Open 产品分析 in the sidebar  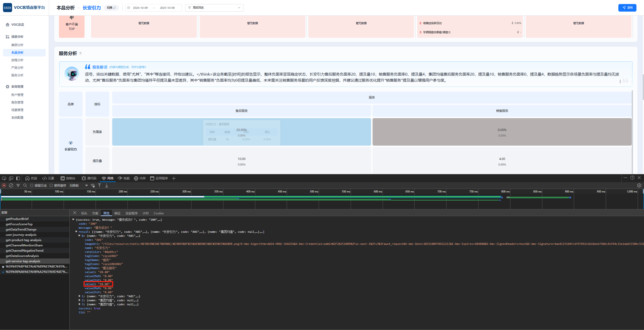[x=17, y=68]
